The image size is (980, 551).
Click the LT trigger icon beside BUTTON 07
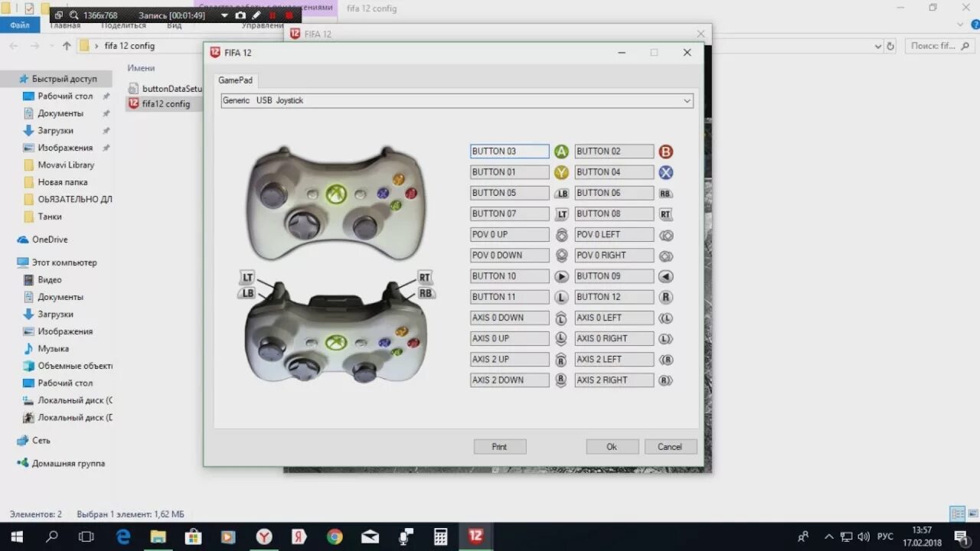562,214
